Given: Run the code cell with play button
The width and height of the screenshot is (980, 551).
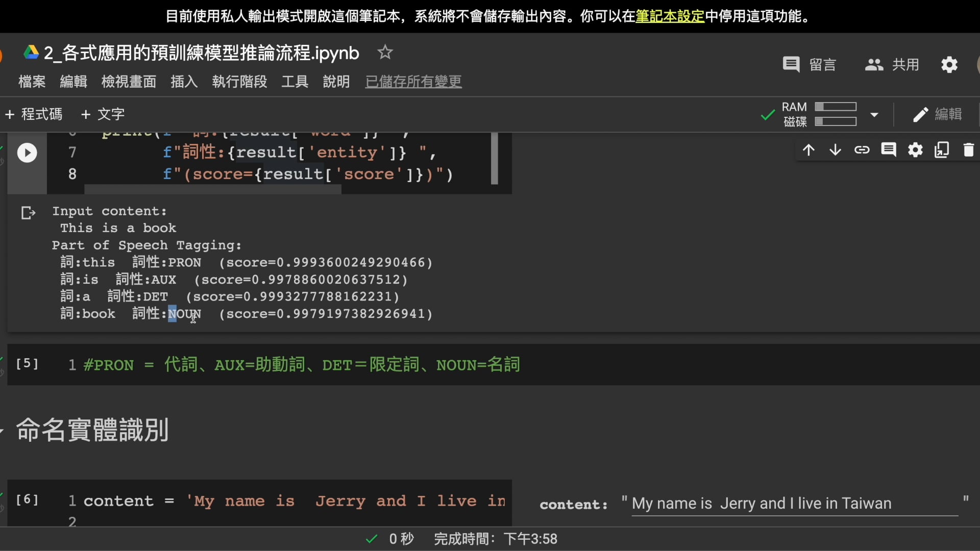Looking at the screenshot, I should 27,153.
